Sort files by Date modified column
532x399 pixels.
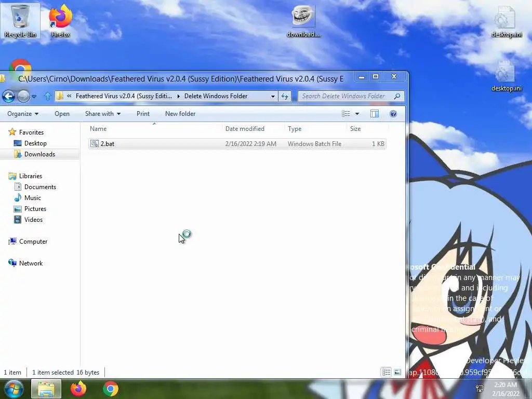click(x=254, y=129)
